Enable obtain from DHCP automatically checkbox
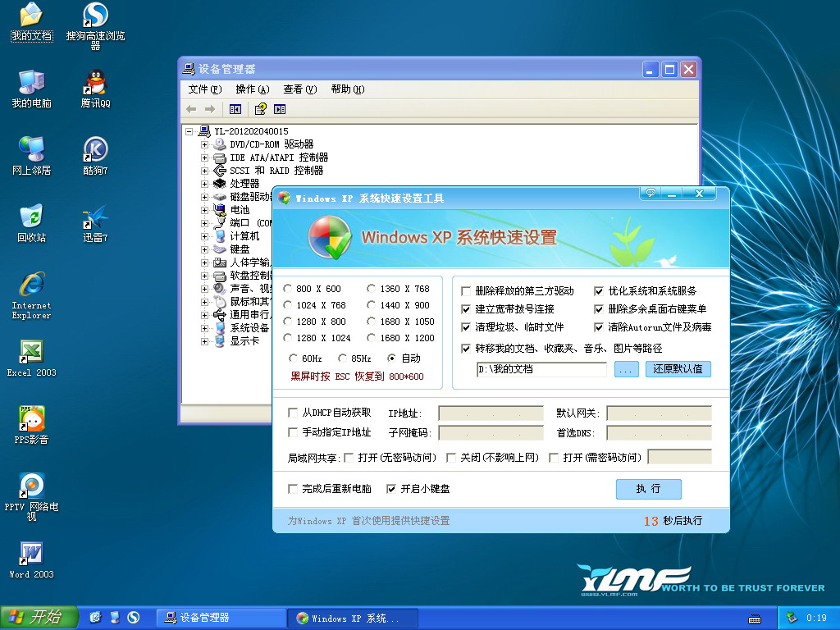Image resolution: width=840 pixels, height=630 pixels. [x=293, y=413]
